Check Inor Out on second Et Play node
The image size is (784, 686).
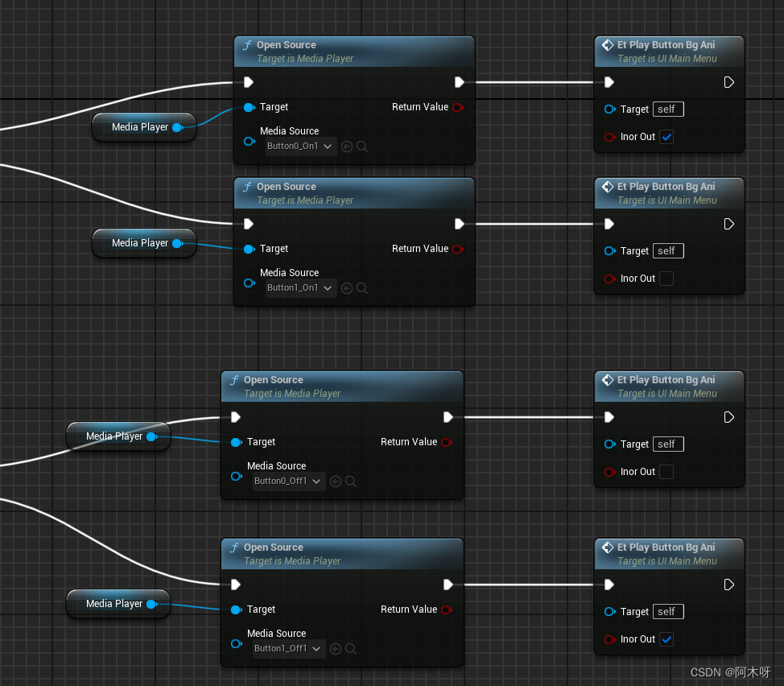coord(666,279)
